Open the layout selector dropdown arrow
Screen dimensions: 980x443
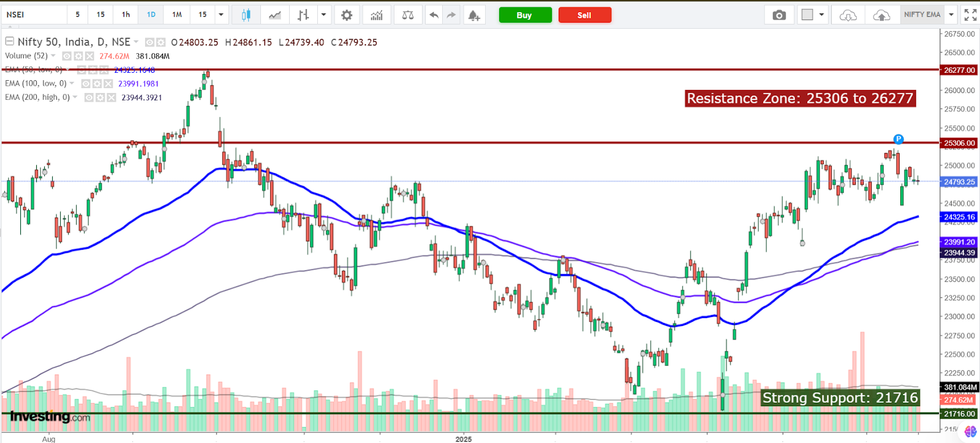(x=822, y=15)
